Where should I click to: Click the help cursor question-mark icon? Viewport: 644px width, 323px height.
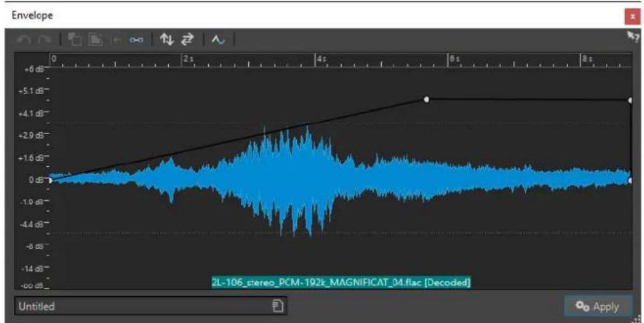tap(633, 37)
